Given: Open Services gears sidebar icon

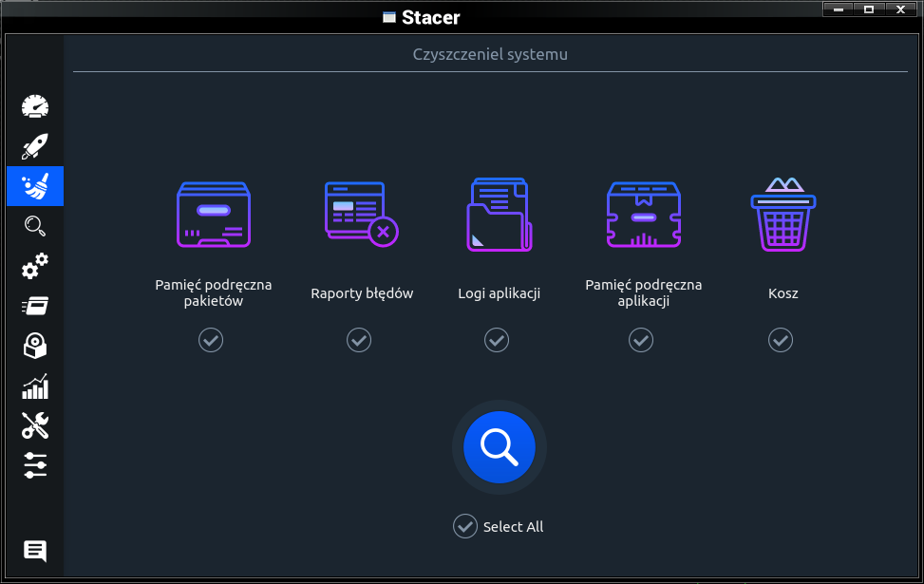Looking at the screenshot, I should coord(35,266).
